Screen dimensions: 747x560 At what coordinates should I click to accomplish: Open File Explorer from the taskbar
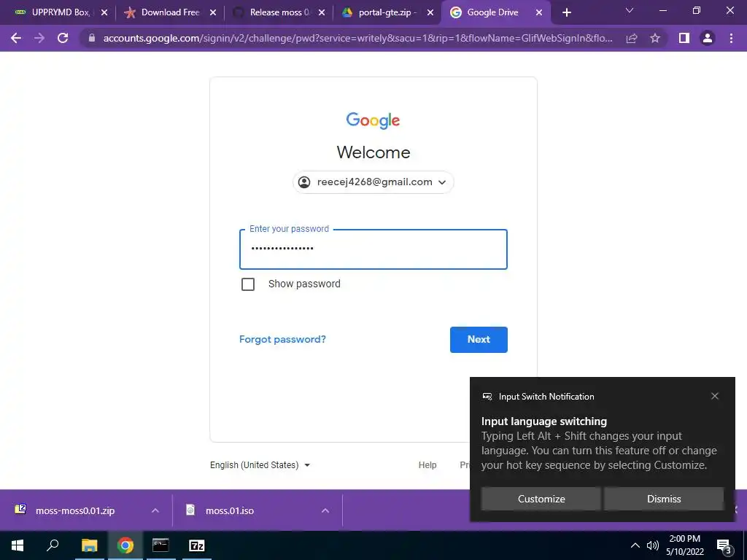tap(89, 545)
